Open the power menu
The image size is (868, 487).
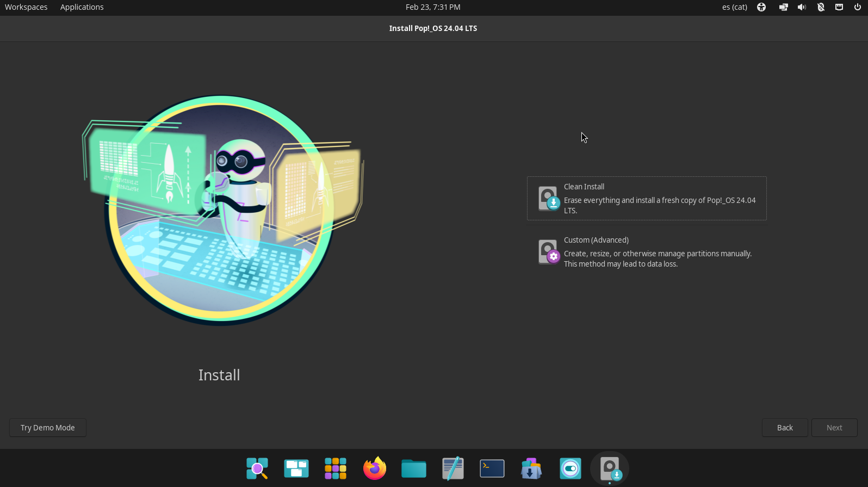(858, 7)
